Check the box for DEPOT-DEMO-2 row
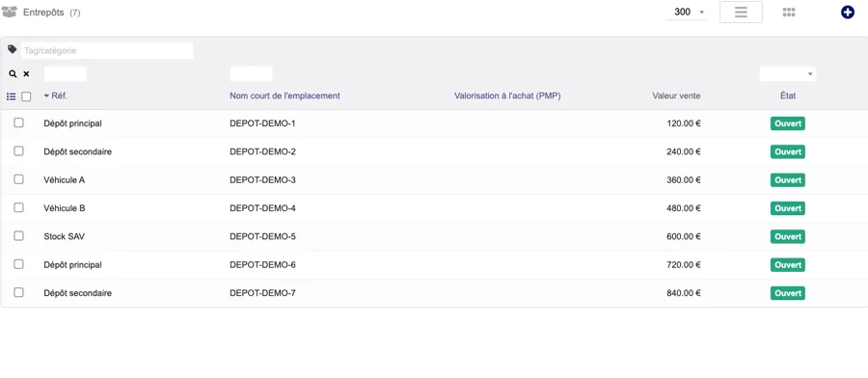The height and width of the screenshot is (378, 868). (x=19, y=151)
